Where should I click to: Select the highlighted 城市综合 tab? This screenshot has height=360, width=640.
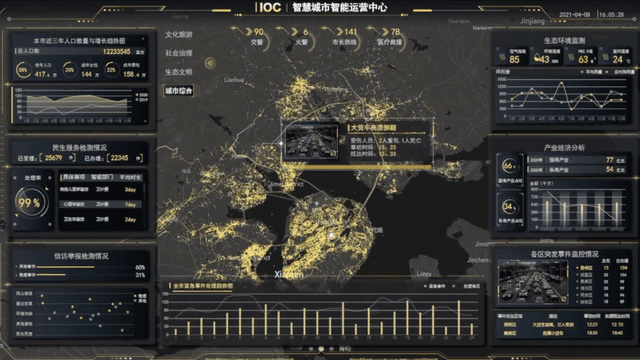point(178,91)
